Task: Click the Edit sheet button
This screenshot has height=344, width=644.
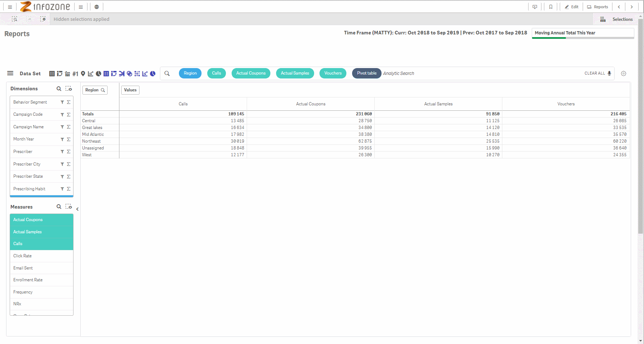Action: click(572, 7)
